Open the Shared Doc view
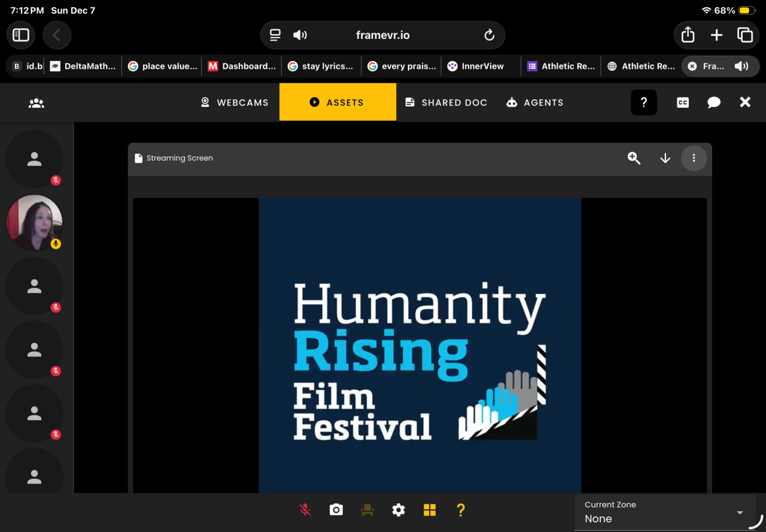Image resolution: width=766 pixels, height=532 pixels. [x=446, y=102]
